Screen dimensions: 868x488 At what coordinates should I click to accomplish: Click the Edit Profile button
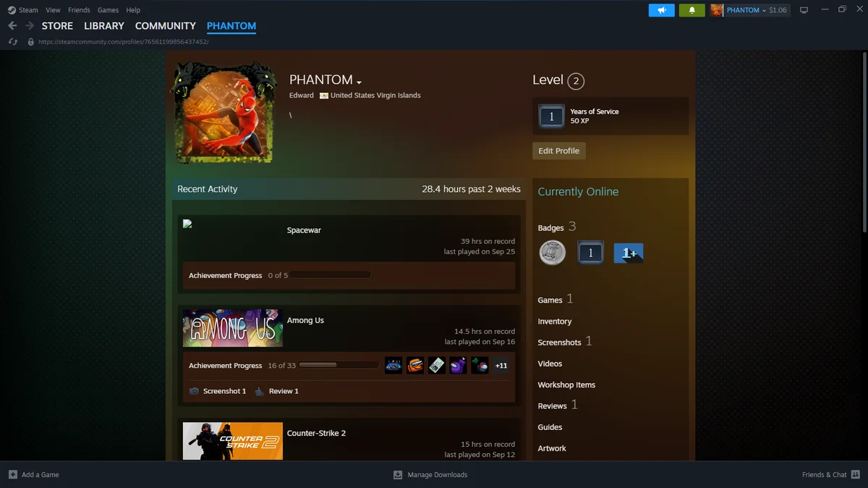pyautogui.click(x=559, y=151)
